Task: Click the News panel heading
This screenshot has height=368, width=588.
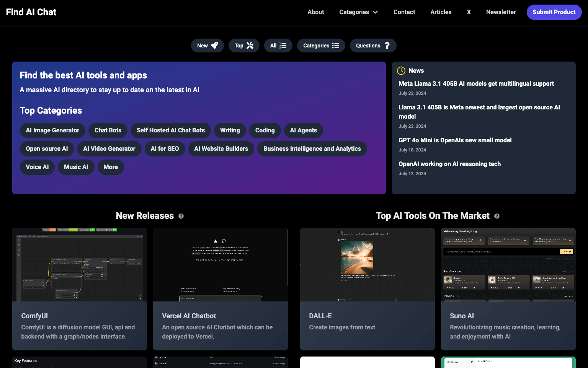Action: pos(416,71)
